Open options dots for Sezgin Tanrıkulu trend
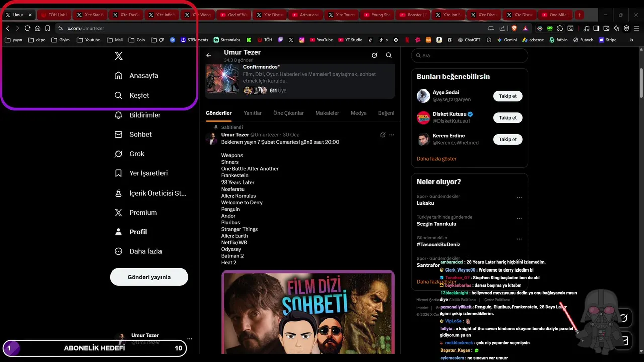Screen dimensions: 644x362 point(519,219)
